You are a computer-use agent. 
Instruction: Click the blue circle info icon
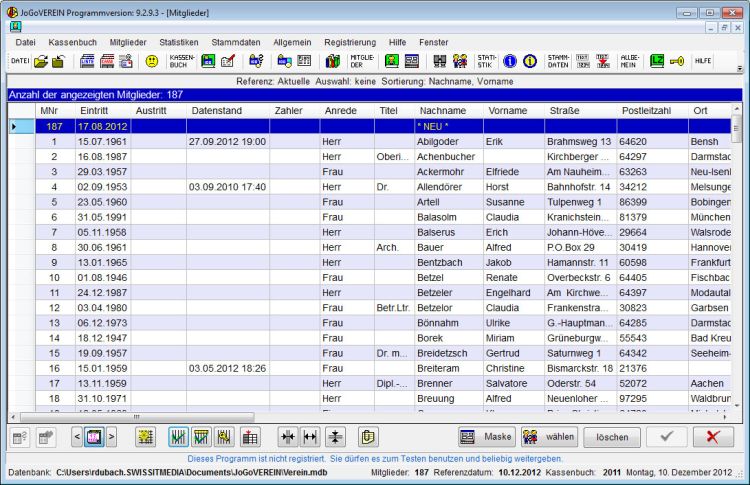coord(510,61)
